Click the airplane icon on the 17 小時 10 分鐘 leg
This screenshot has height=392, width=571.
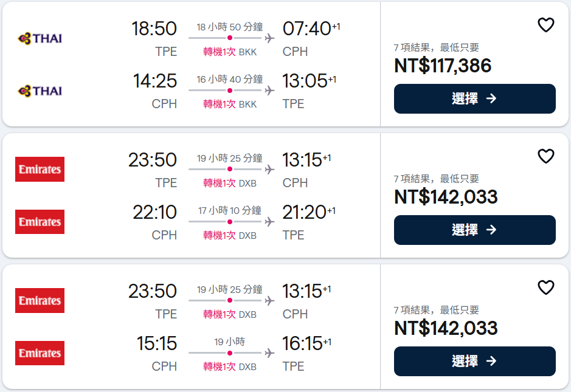tap(269, 222)
